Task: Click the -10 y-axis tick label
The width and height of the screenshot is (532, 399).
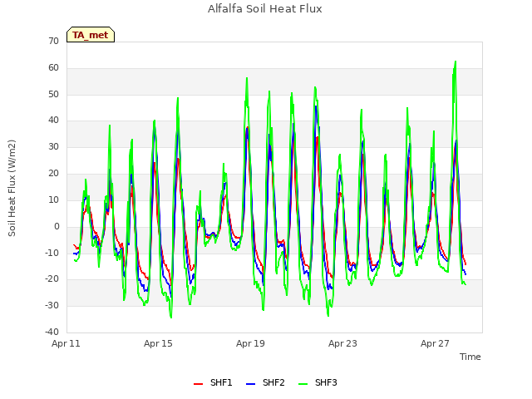Action: 52,253
